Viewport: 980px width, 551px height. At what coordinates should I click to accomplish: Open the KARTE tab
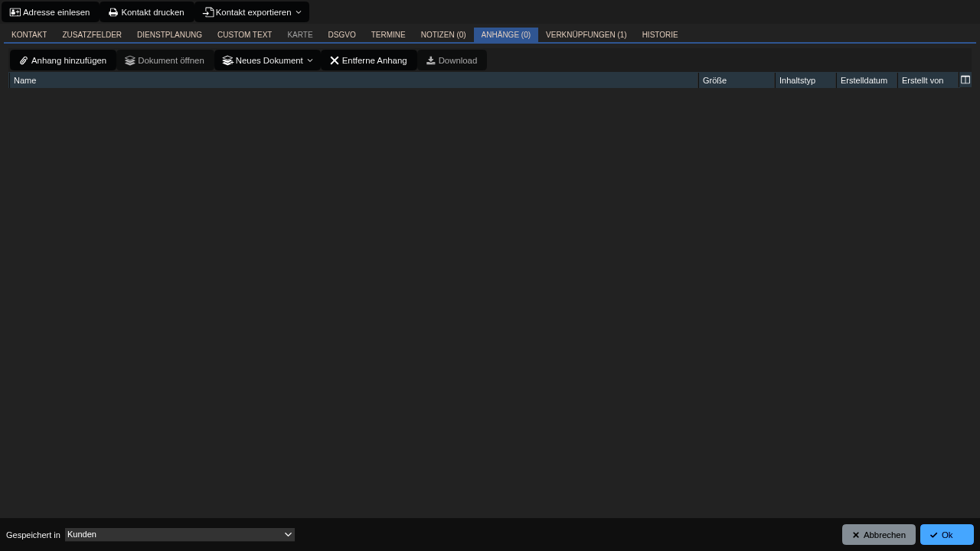click(x=300, y=35)
